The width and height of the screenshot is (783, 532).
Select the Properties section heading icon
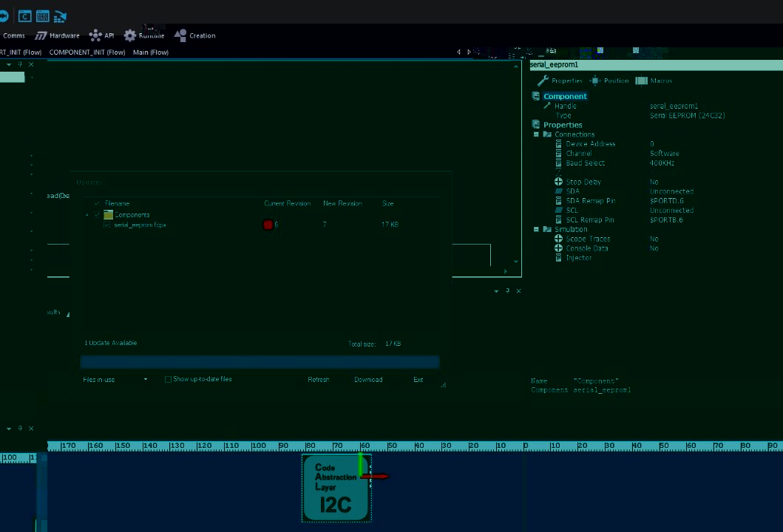pyautogui.click(x=536, y=124)
